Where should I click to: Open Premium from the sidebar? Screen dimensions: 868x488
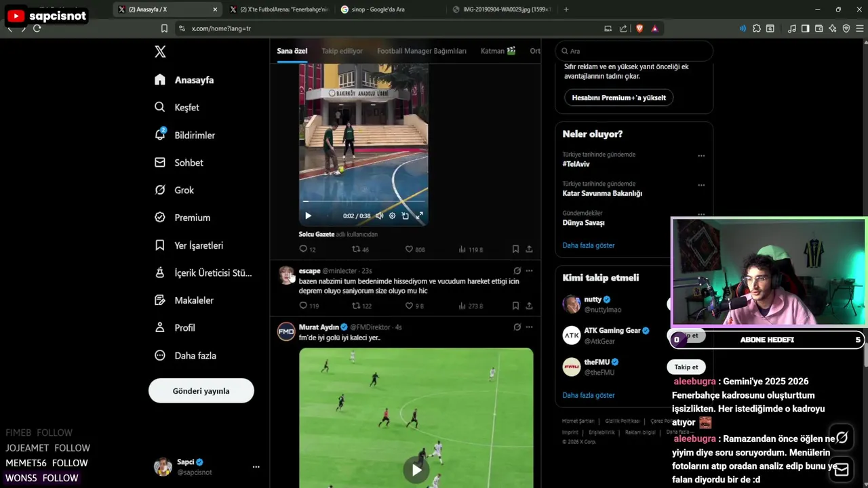pyautogui.click(x=182, y=218)
